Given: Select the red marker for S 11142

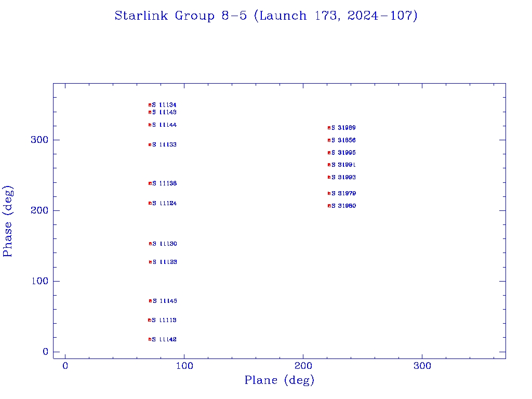Looking at the screenshot, I should pos(150,339).
